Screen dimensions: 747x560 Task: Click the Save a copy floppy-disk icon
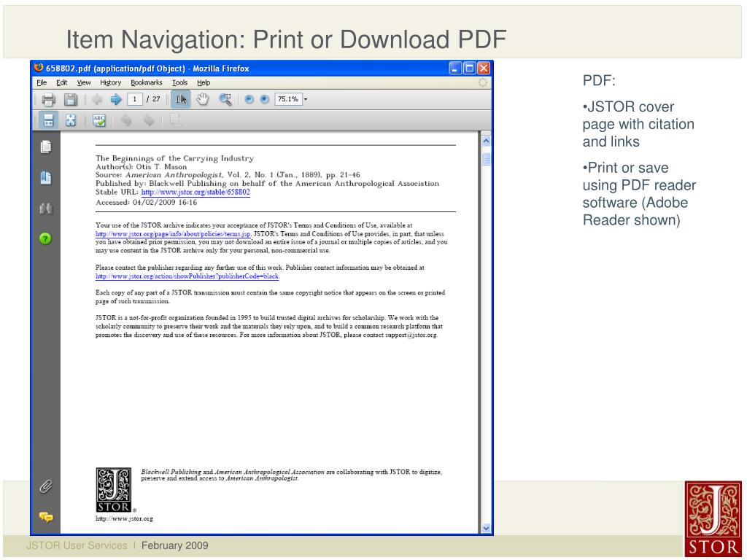(x=71, y=99)
